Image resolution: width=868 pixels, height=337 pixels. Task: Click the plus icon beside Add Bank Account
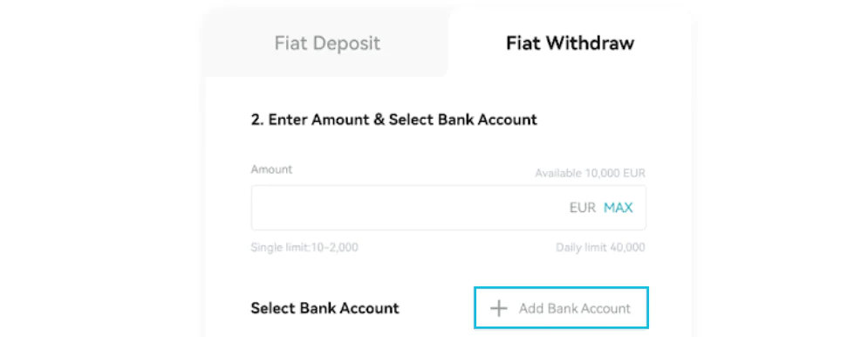click(499, 308)
